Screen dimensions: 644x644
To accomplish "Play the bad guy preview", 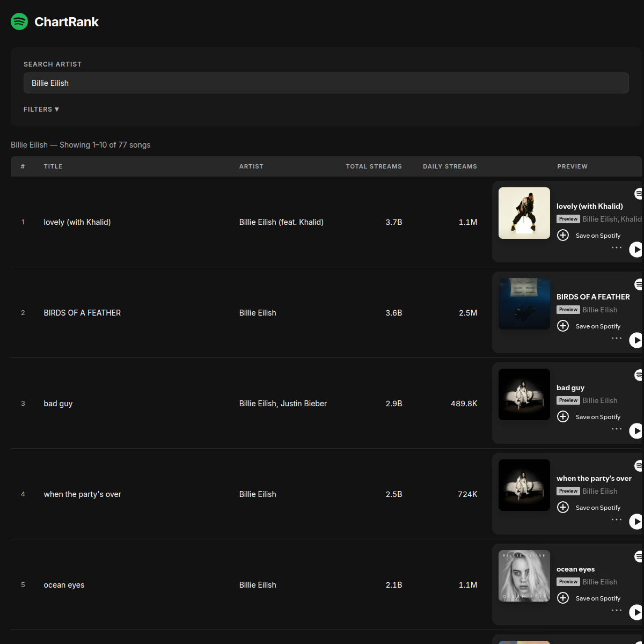I will coord(636,431).
